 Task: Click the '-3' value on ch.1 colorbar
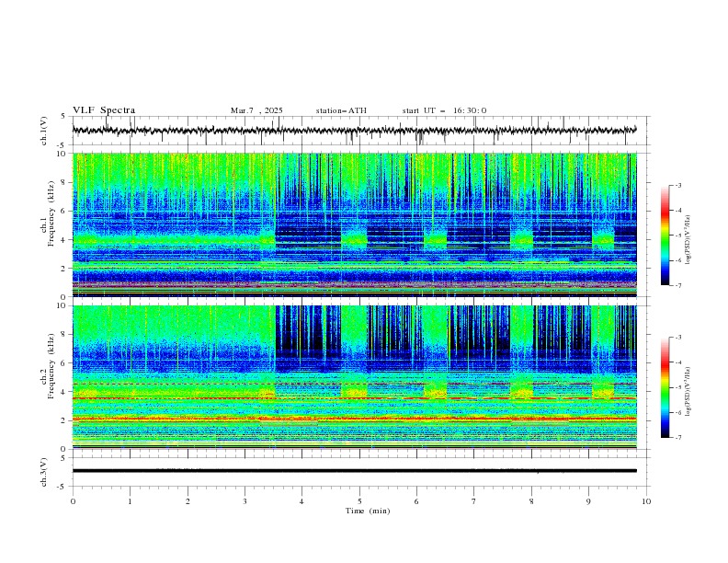[x=678, y=185]
